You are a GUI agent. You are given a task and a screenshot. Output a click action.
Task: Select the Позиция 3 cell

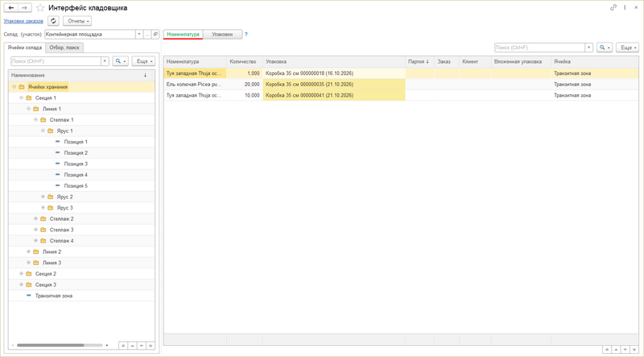click(76, 164)
